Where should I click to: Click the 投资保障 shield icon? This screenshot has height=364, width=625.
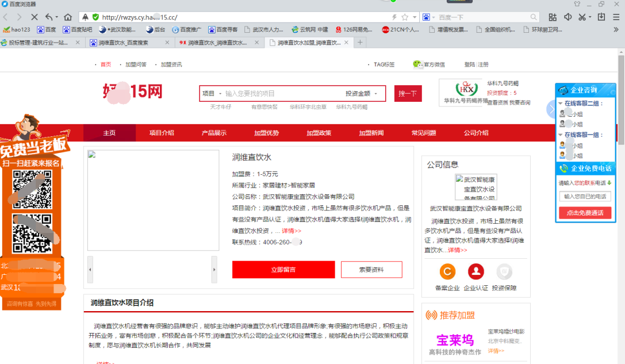504,271
